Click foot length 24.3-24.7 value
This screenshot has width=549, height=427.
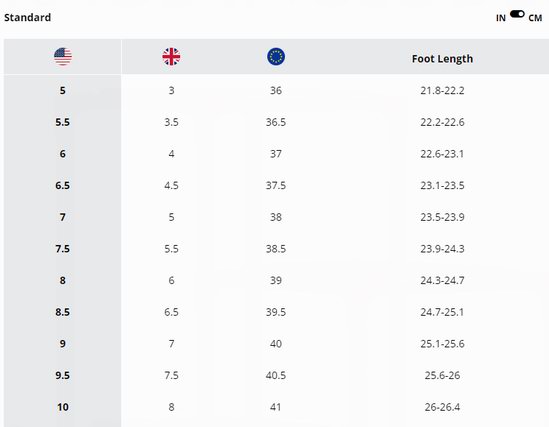pyautogui.click(x=442, y=280)
